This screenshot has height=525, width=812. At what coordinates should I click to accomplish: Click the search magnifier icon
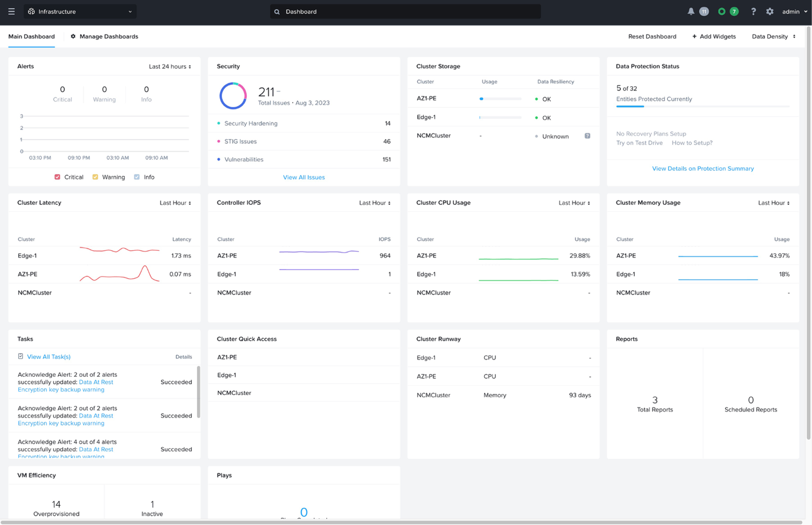(277, 12)
